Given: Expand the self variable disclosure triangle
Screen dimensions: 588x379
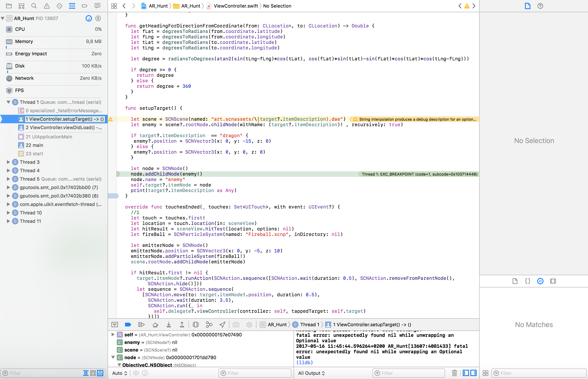Looking at the screenshot, I should coord(113,334).
